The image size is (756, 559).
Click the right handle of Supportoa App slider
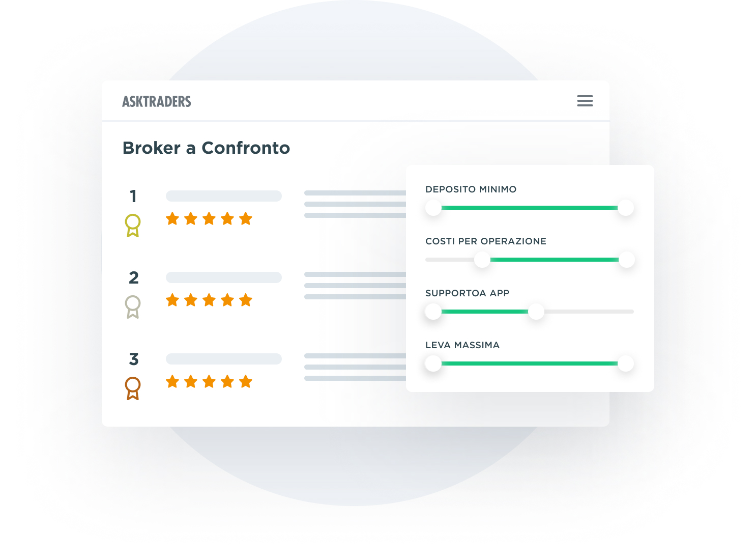tap(536, 312)
